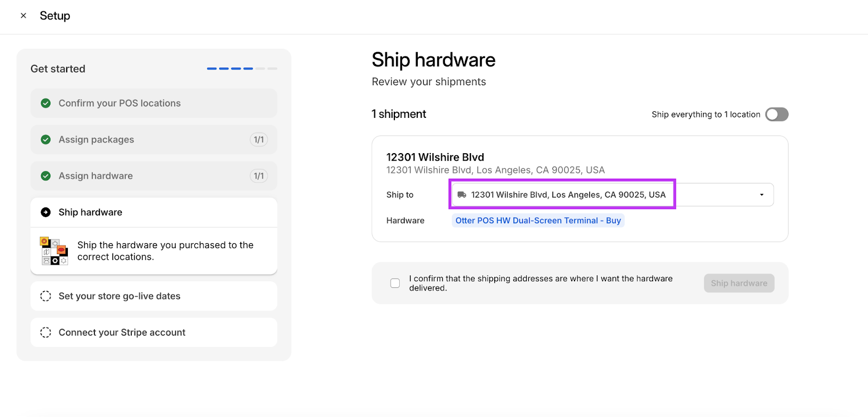Click the Get started progress indicator
The image size is (868, 417).
pyautogui.click(x=242, y=69)
